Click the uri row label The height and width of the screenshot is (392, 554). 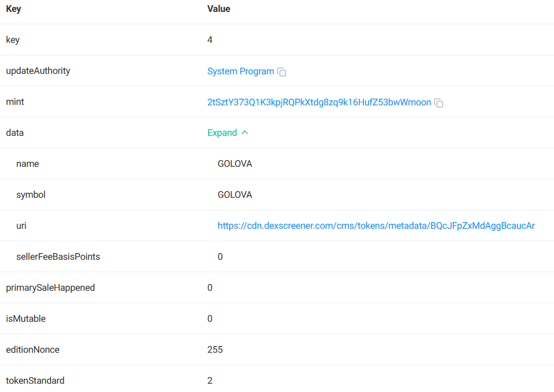21,226
